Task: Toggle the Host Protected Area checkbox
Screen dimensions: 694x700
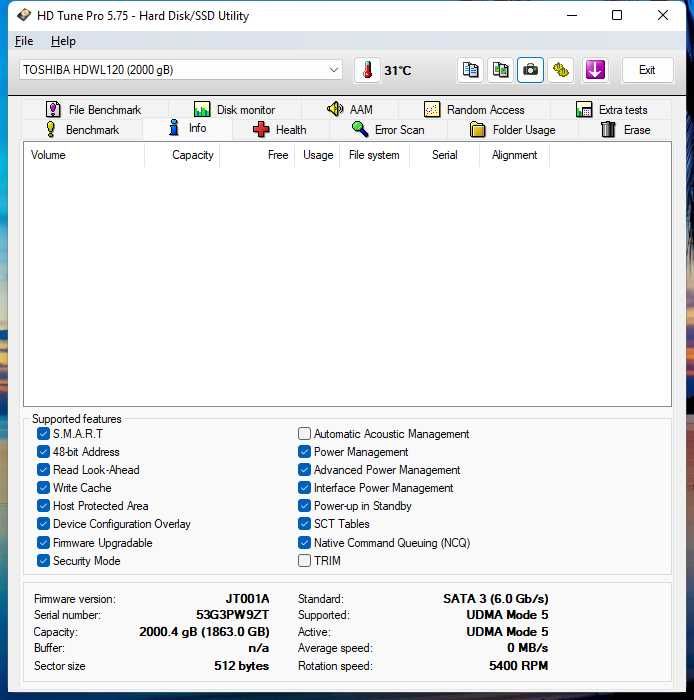Action: coord(43,506)
